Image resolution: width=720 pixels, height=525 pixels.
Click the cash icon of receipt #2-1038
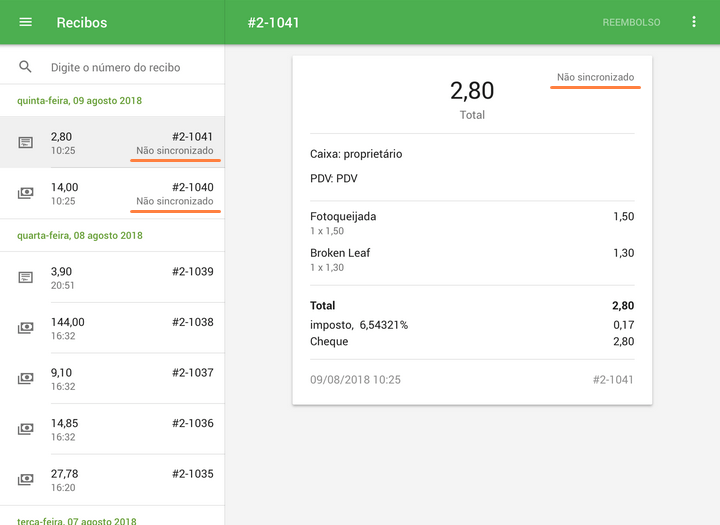(26, 328)
